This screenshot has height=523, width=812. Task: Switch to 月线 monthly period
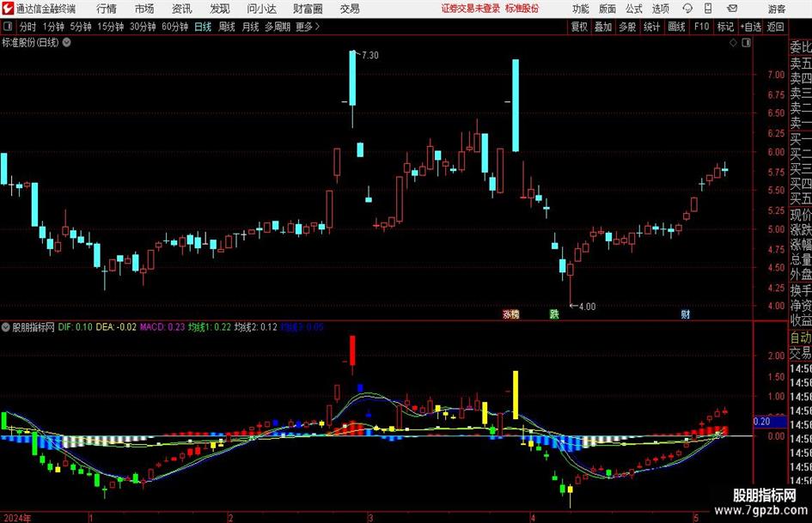tap(251, 27)
